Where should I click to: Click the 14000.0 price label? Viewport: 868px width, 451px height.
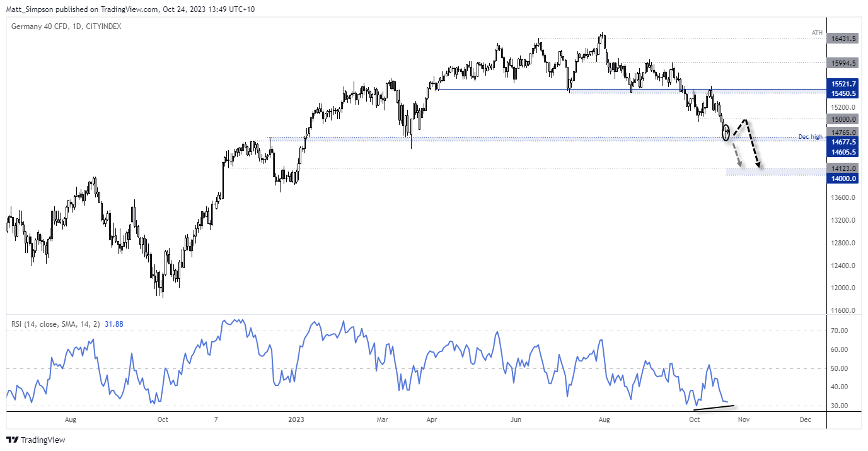tap(844, 179)
